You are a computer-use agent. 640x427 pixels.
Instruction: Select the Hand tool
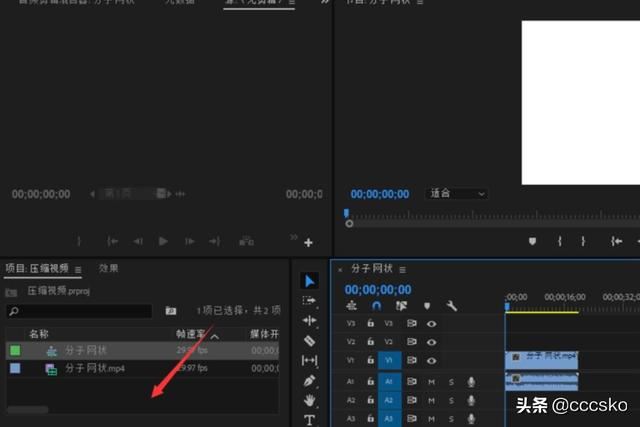[309, 401]
